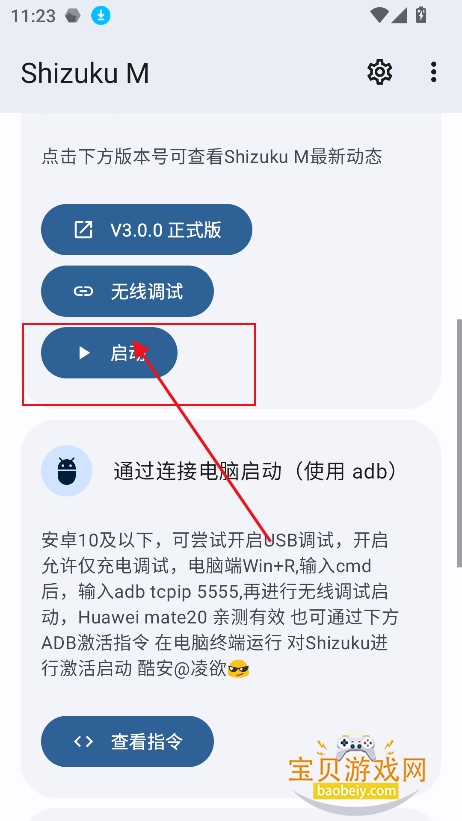Click the external-link icon beside V3.0.0

(83, 230)
